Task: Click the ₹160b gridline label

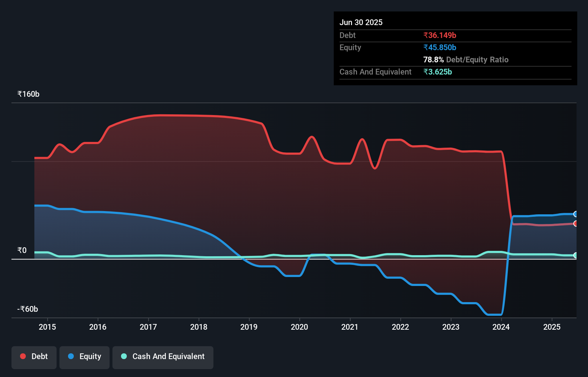Action: tap(28, 94)
